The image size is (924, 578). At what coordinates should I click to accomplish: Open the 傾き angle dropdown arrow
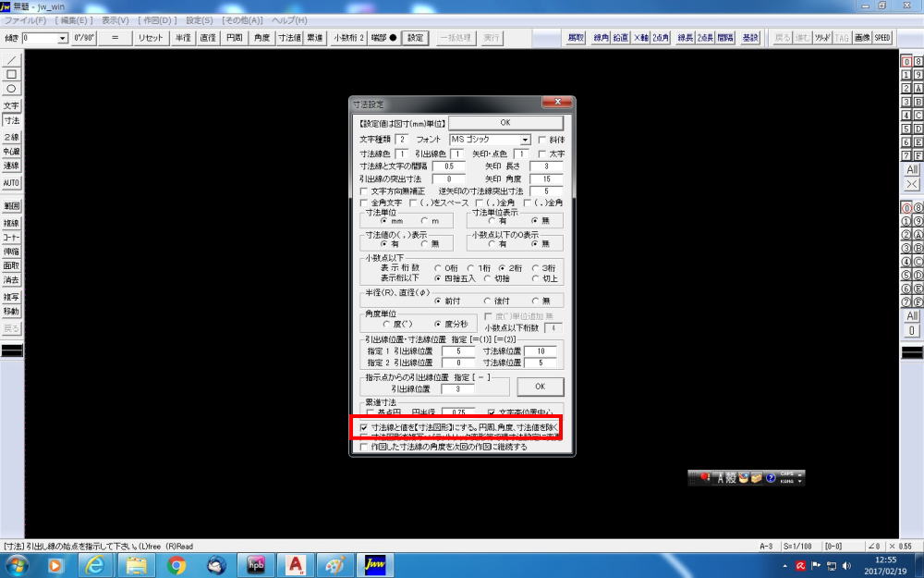63,38
